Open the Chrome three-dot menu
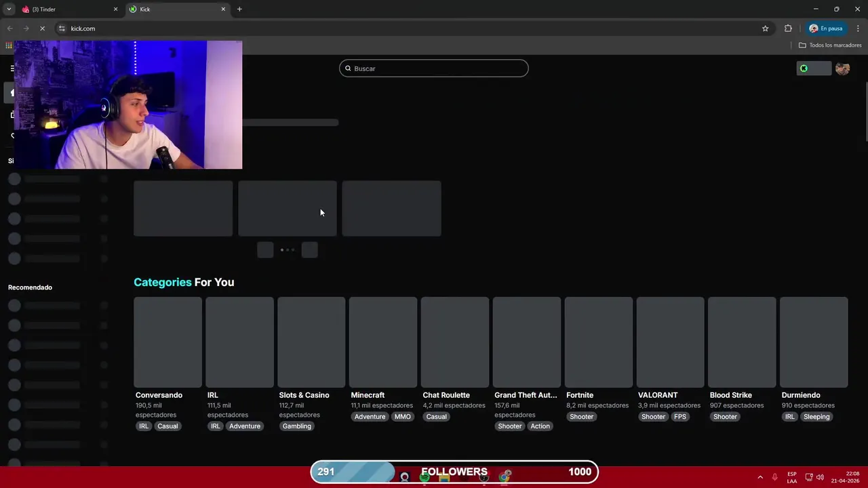 pos(858,28)
